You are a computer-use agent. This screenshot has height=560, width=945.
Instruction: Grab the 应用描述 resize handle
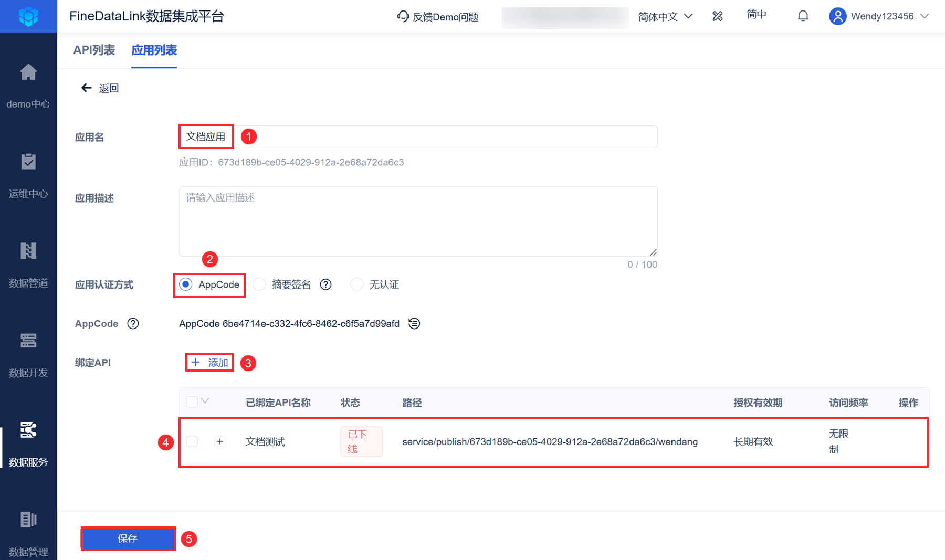653,252
